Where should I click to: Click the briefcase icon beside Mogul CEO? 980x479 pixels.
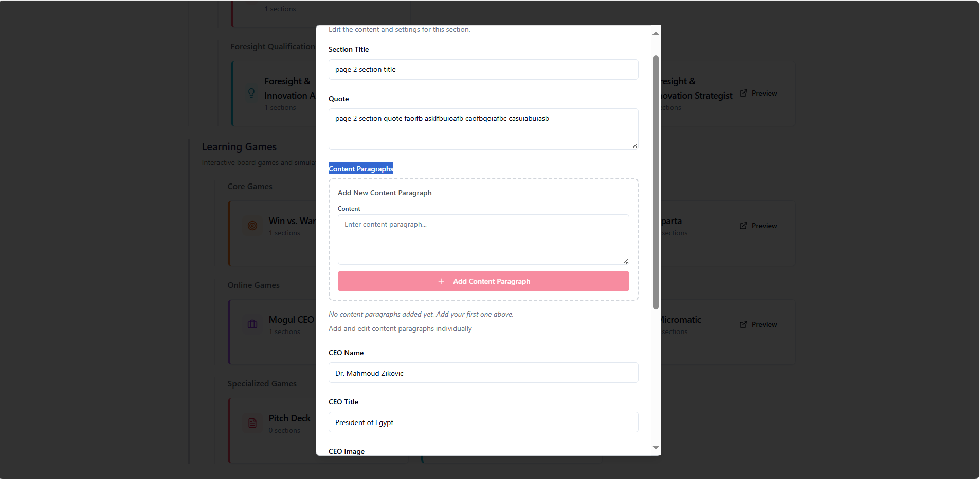[x=252, y=324]
